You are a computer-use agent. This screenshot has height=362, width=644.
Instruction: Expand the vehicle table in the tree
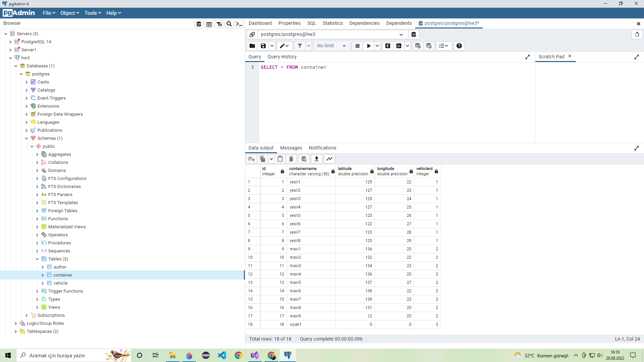click(43, 283)
